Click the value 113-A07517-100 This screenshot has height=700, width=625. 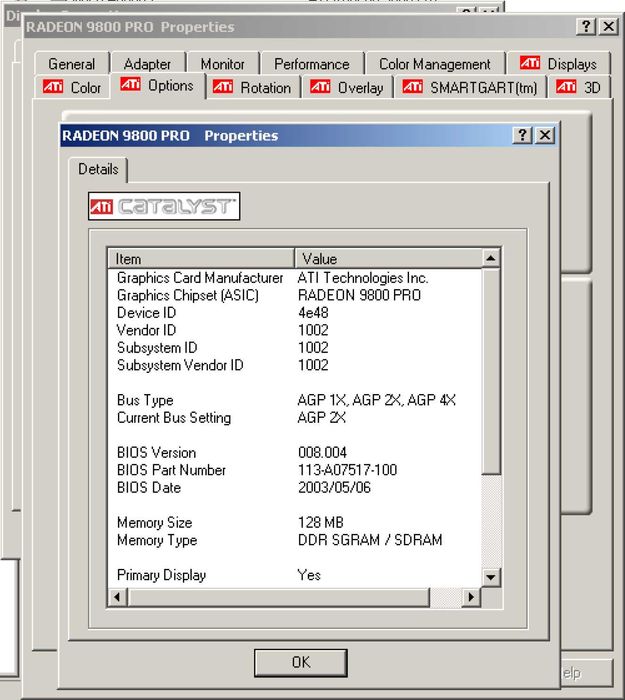pyautogui.click(x=348, y=470)
